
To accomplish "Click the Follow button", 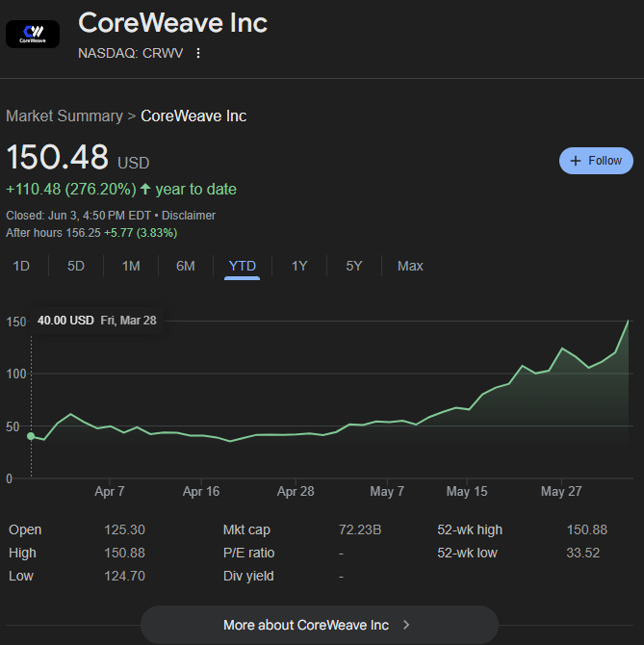I will coord(596,161).
